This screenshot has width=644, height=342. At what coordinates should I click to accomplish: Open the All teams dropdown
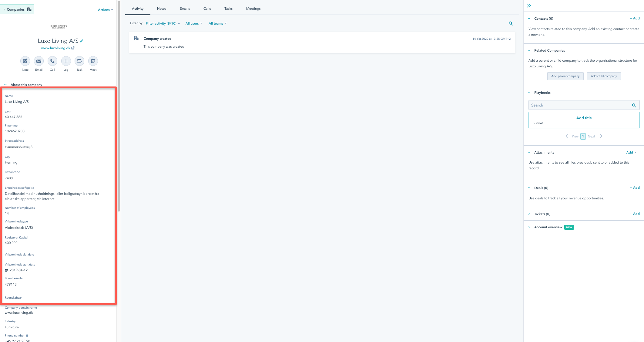point(218,23)
